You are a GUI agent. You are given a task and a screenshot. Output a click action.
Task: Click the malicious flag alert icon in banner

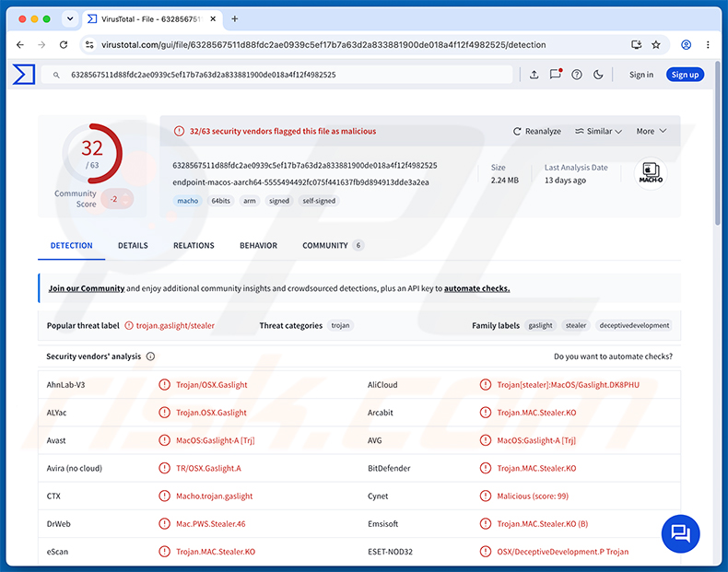179,132
